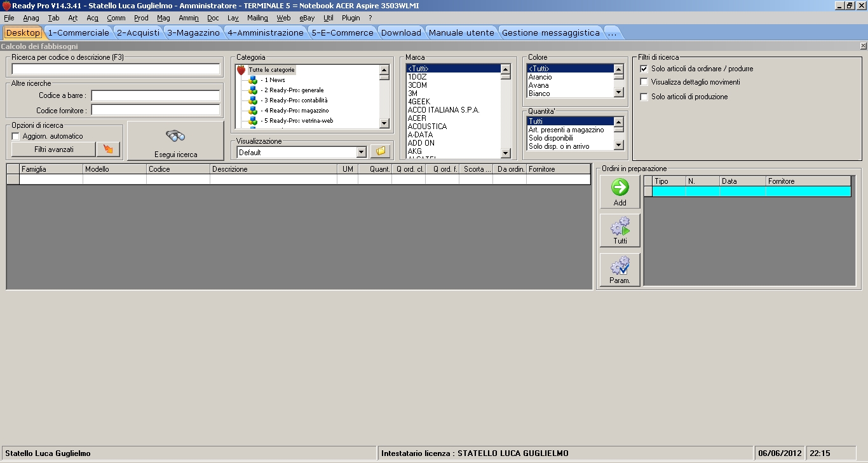This screenshot has width=868, height=463.
Task: Click the green arrow Add icon
Action: [620, 187]
